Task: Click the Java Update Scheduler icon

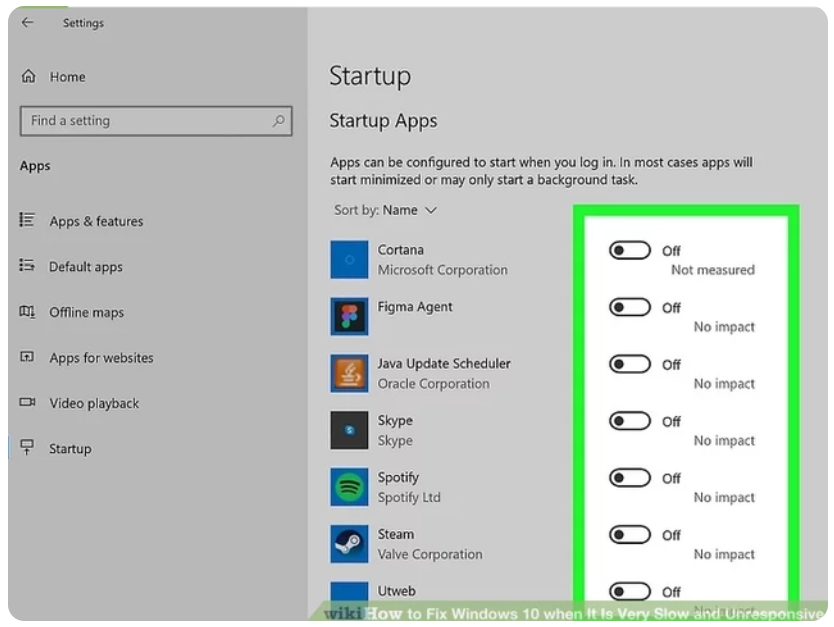Action: (x=349, y=374)
